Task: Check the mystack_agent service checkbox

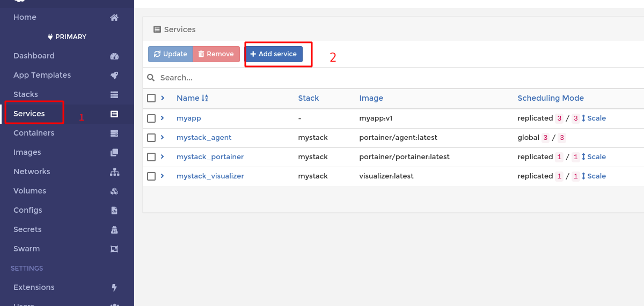Action: coord(151,137)
